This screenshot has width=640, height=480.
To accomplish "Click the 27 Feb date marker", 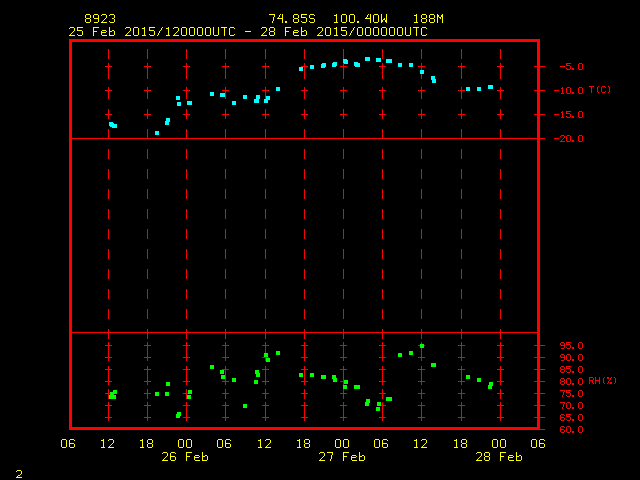I will click(342, 457).
